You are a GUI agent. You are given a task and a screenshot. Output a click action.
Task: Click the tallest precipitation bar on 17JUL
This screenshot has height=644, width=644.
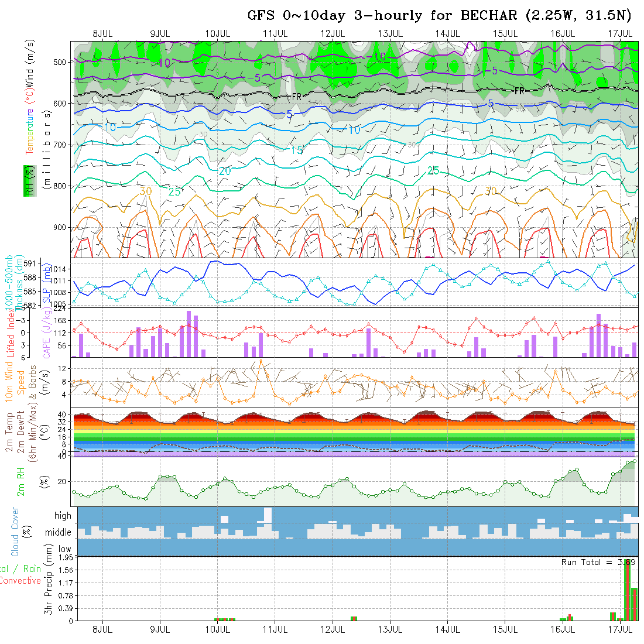click(x=627, y=590)
